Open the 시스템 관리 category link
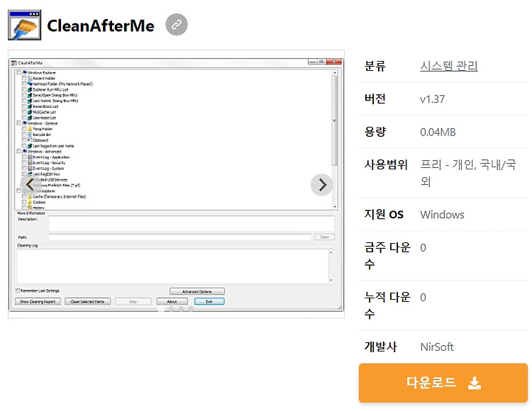 449,66
